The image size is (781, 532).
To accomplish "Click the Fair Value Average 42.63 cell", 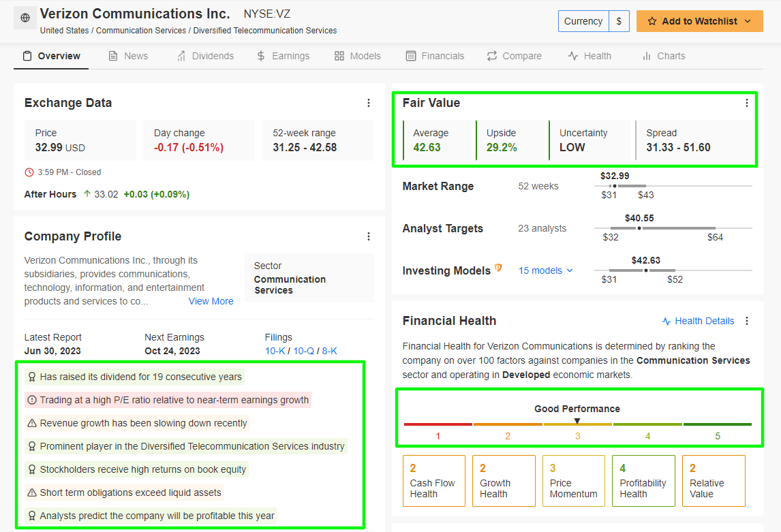I will click(x=437, y=140).
